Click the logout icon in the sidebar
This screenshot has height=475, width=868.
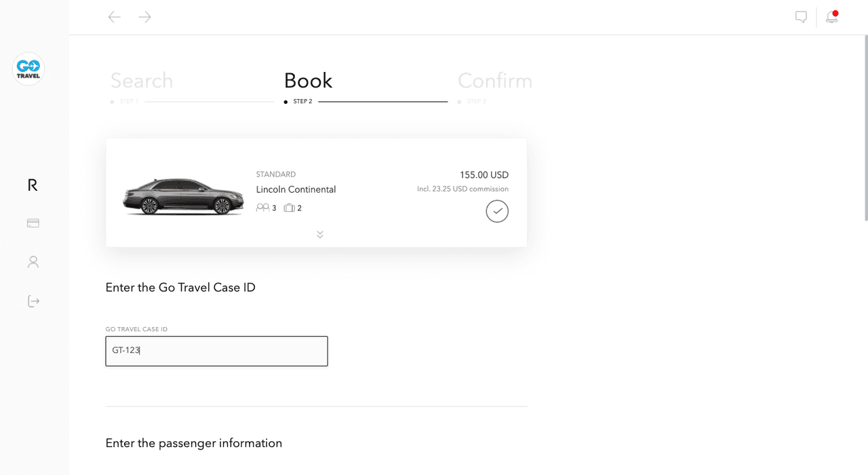pos(33,301)
